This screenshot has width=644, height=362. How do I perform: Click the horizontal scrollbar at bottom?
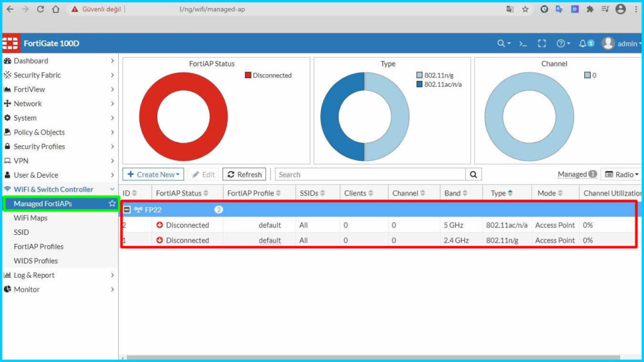[x=373, y=358]
